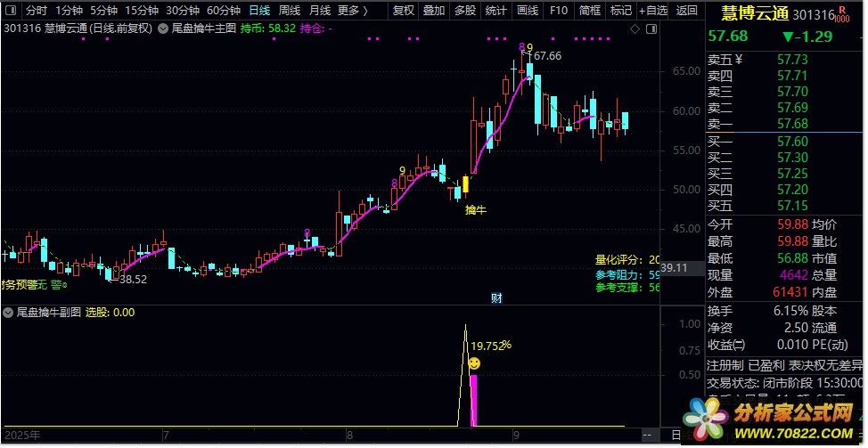Image resolution: width=868 pixels, height=448 pixels.
Task: Open the 统计 statistics tool
Action: (496, 11)
